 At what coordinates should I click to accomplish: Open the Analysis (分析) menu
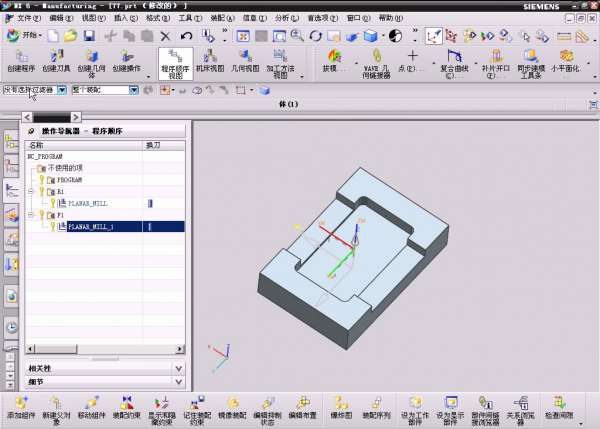pos(287,18)
